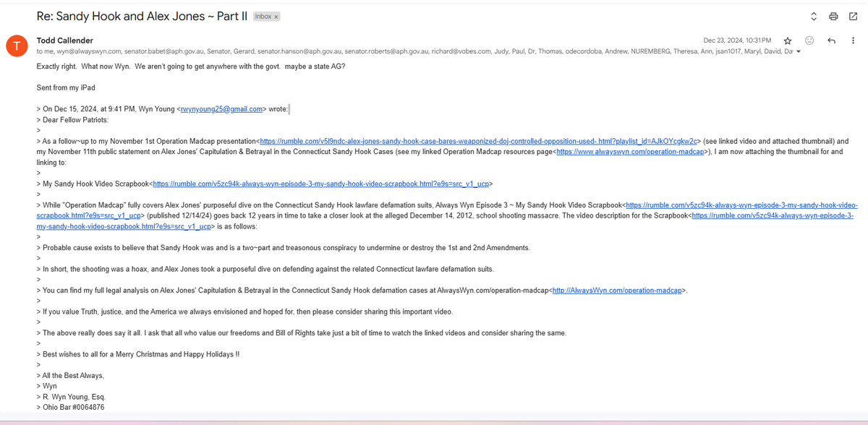Open the rumble.com v5l9ndc Alex Jones link

coord(480,142)
